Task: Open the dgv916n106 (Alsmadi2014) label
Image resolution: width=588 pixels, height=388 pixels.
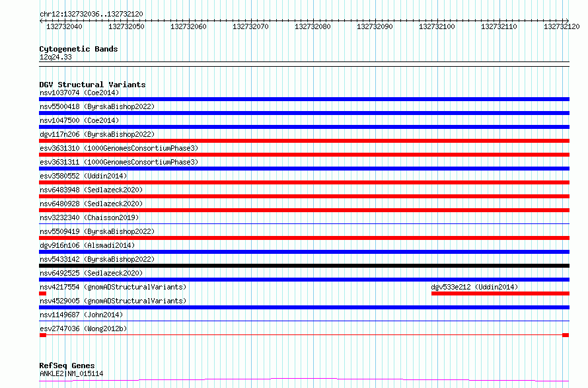Action: point(87,245)
